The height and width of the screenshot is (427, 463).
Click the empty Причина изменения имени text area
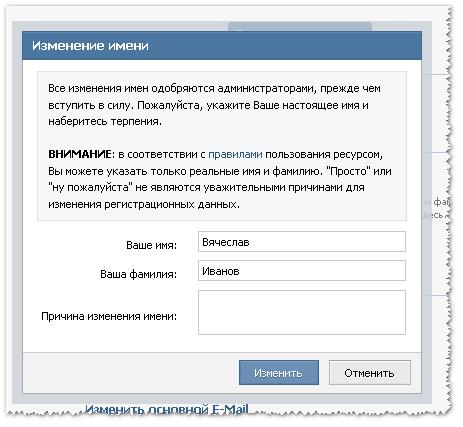coord(302,313)
